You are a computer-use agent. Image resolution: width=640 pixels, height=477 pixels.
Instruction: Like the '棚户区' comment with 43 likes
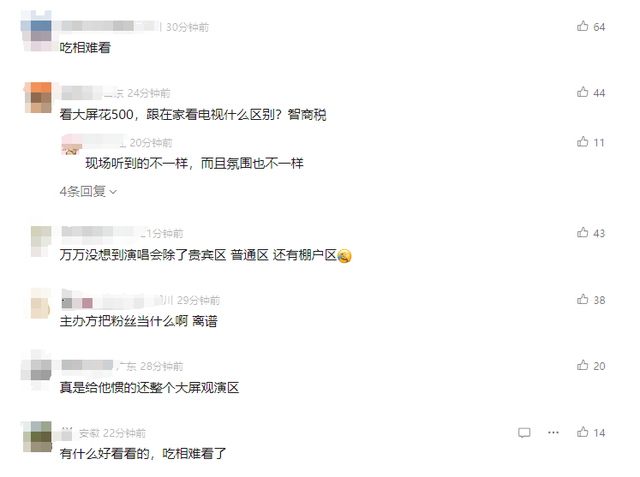coord(582,233)
